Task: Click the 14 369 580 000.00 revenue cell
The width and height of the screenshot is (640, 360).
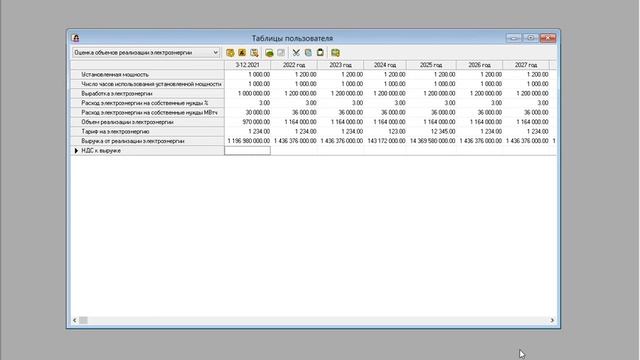Action: [431, 141]
